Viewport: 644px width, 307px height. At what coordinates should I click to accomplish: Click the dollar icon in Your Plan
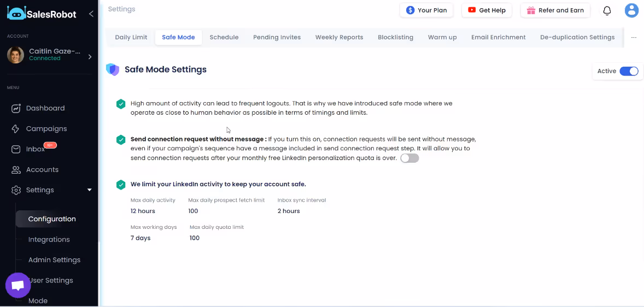click(x=410, y=10)
